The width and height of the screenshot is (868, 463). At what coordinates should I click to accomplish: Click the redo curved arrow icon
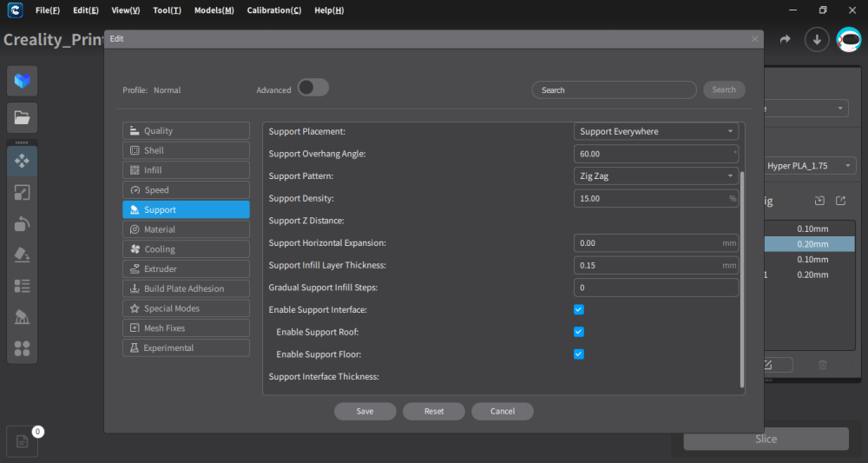pos(785,39)
